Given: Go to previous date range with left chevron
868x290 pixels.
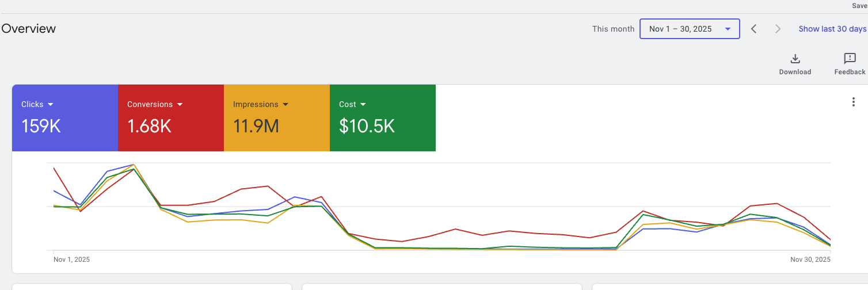Looking at the screenshot, I should point(753,29).
